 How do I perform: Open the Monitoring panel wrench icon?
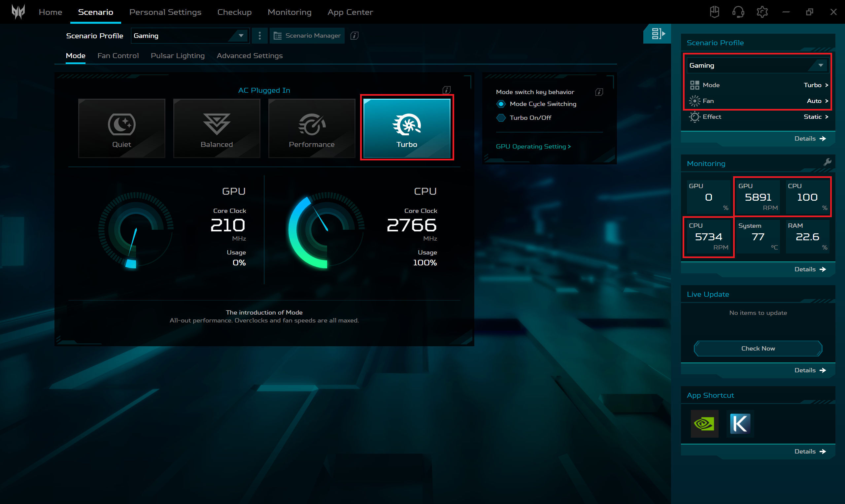[829, 162]
